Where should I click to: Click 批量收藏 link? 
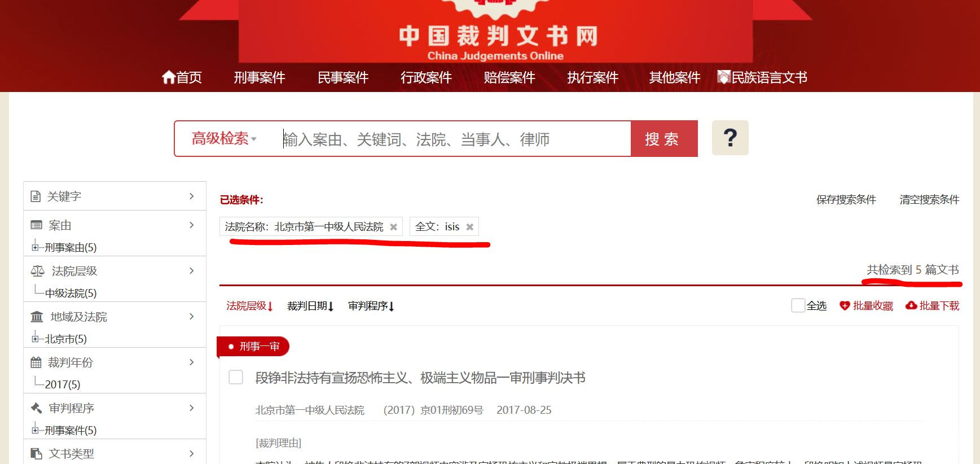873,306
